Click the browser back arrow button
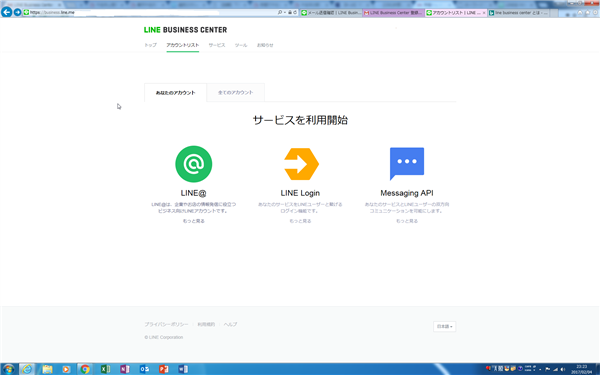 [7, 12]
